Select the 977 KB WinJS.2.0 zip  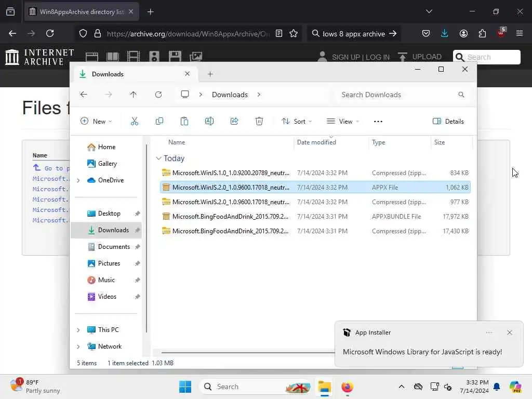point(315,202)
